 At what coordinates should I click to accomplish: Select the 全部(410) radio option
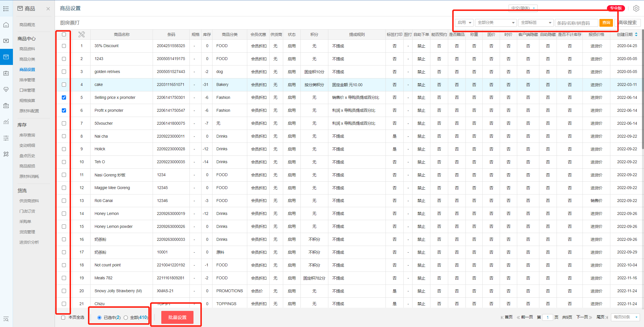[x=126, y=318]
